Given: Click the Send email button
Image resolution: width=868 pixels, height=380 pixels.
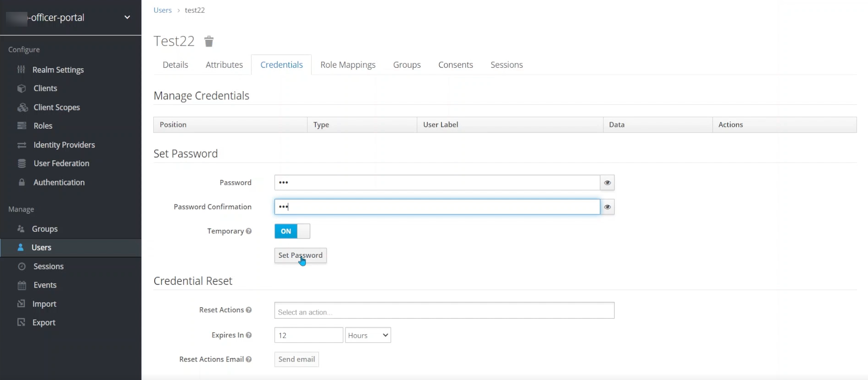Looking at the screenshot, I should [297, 359].
